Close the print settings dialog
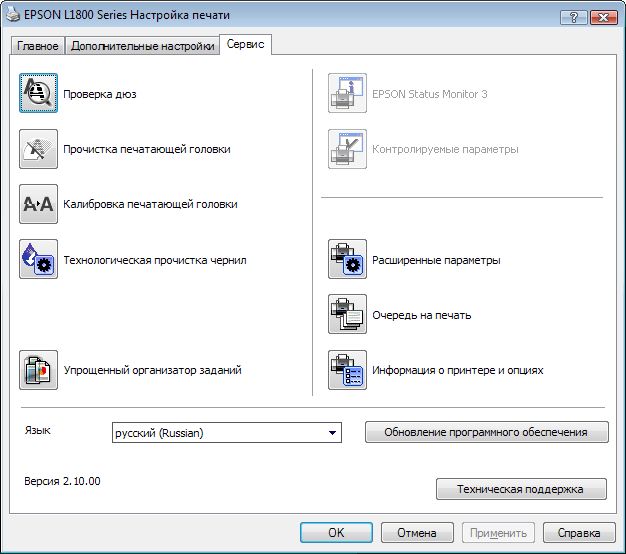Image resolution: width=626 pixels, height=554 pixels. tap(604, 17)
